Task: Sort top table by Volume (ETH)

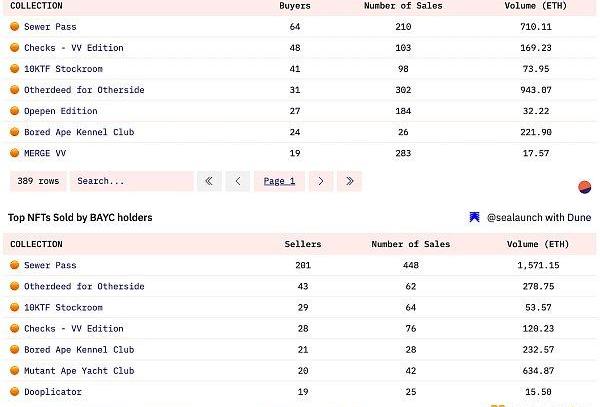Action: [x=535, y=6]
